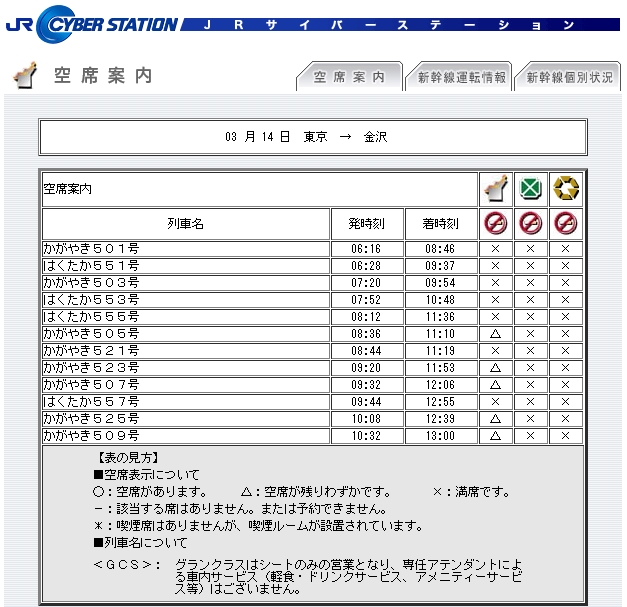Select train はくたか553号
The width and height of the screenshot is (627, 607).
[x=91, y=300]
